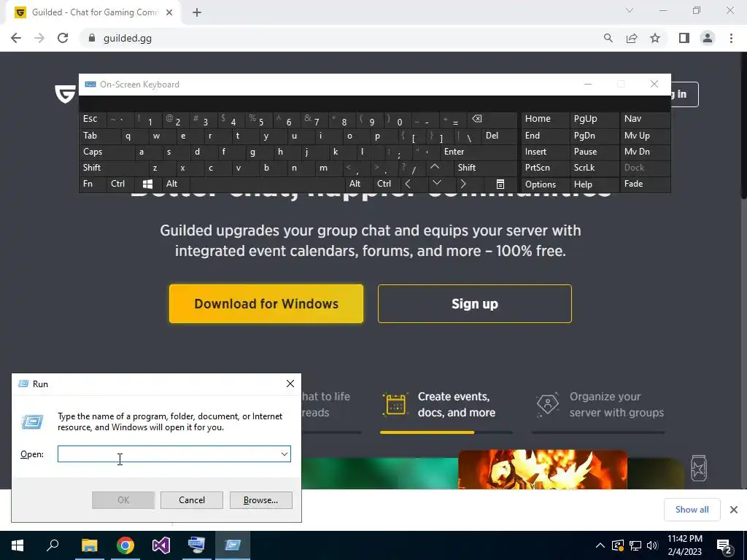The width and height of the screenshot is (747, 560).
Task: Expand the Run Open history dropdown
Action: click(285, 454)
